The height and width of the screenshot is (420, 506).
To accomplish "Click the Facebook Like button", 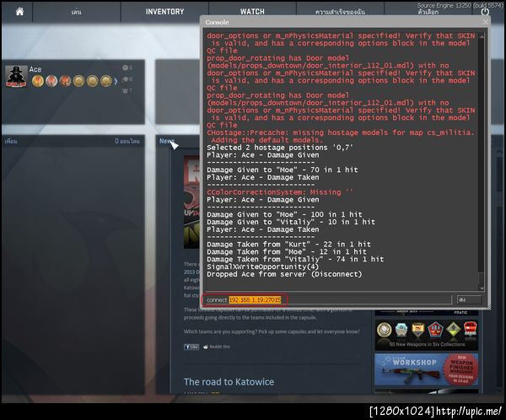I will coord(191,347).
